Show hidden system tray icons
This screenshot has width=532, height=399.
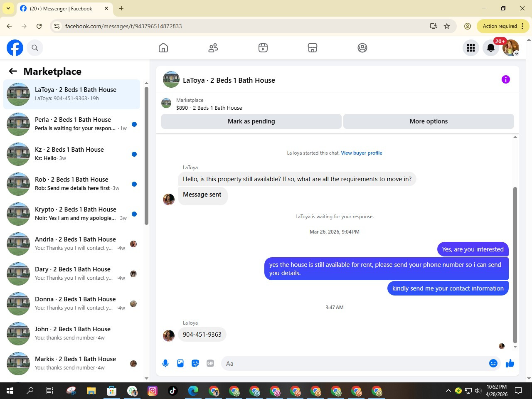(448, 391)
